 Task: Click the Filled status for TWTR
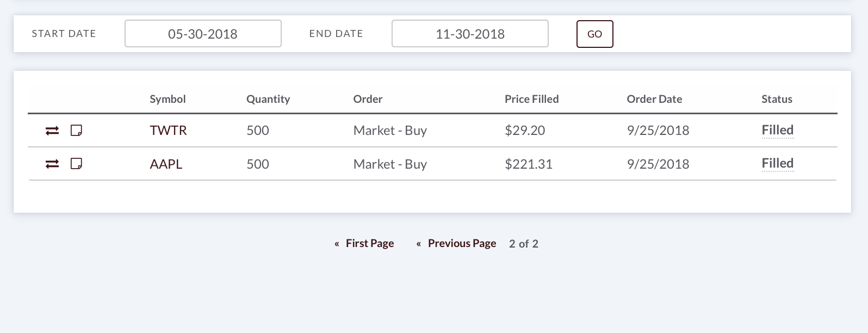coord(778,130)
